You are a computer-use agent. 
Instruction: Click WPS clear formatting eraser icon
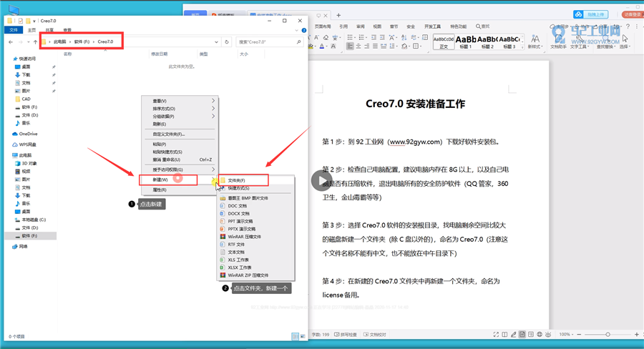pos(326,37)
